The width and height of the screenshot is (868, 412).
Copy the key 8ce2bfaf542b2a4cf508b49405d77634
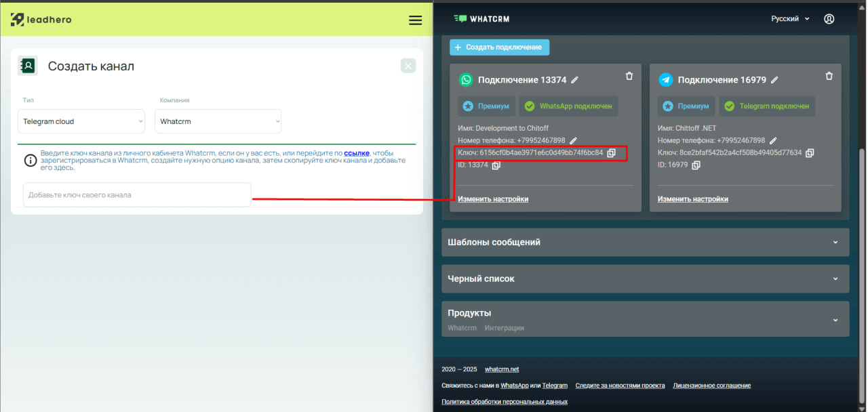tap(810, 153)
